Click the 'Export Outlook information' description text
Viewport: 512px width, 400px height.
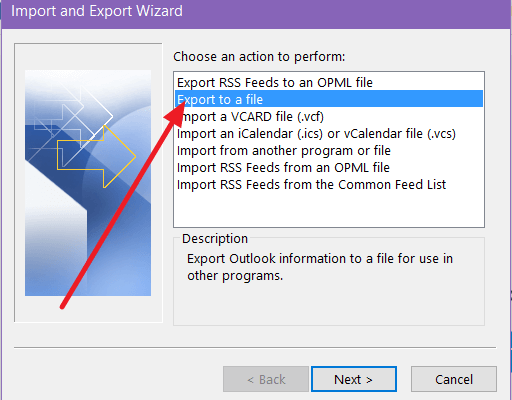(320, 267)
